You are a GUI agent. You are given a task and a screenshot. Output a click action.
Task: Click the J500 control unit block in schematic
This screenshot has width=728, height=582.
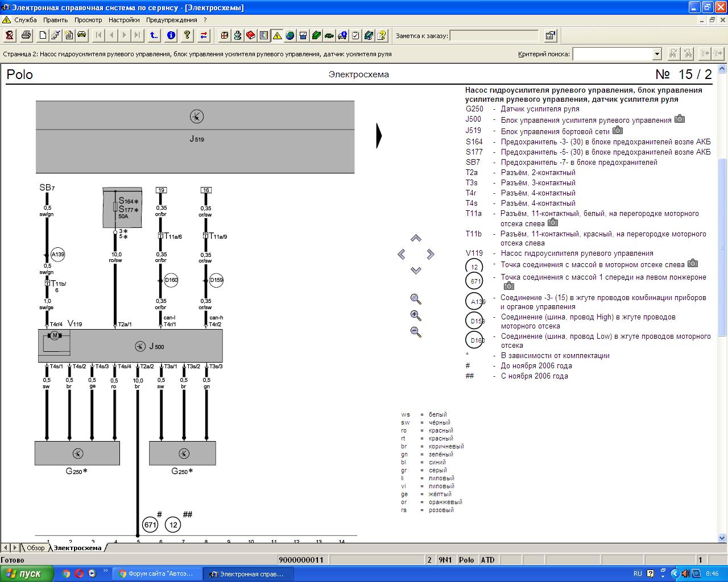point(130,346)
